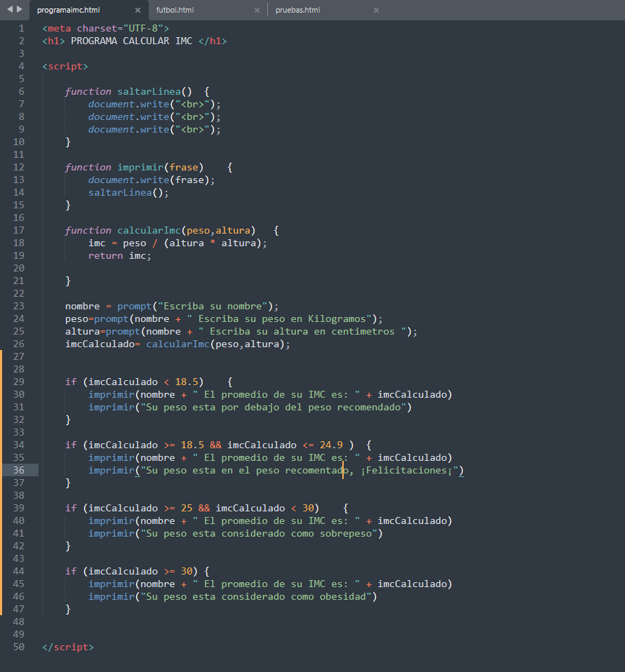The width and height of the screenshot is (625, 672).
Task: Click saltarLinea in its function definition
Action: pyautogui.click(x=149, y=92)
